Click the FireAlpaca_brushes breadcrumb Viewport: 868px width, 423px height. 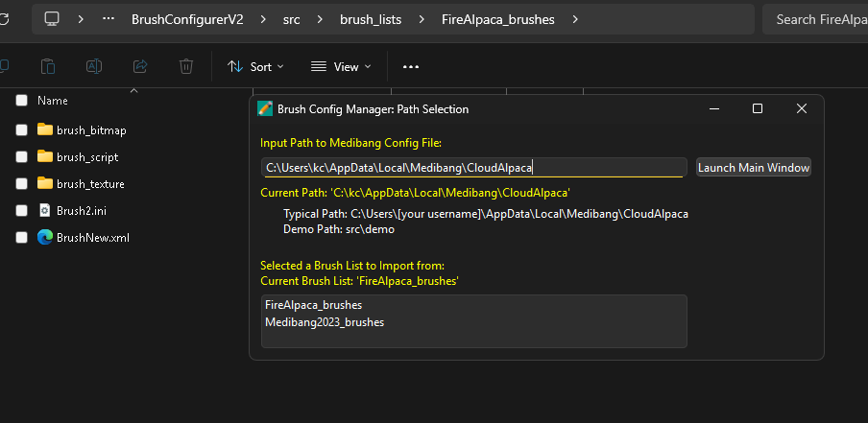tap(498, 19)
